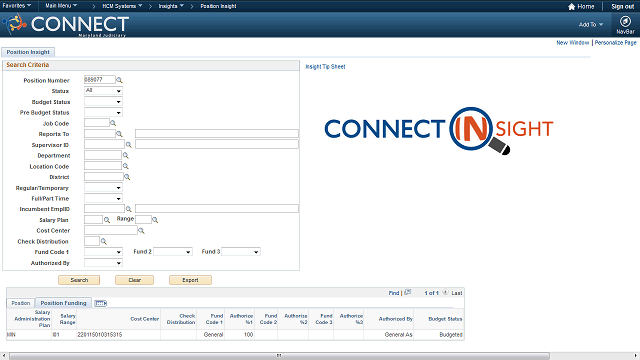Viewport: 640px width, 360px height.
Task: Click the Cost Center lookup icon
Action: click(x=141, y=231)
